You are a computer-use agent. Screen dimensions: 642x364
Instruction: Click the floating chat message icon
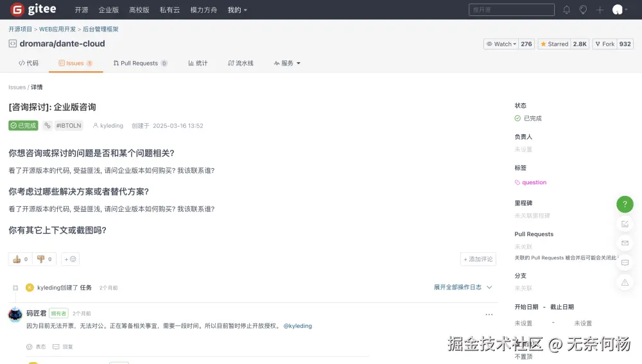click(x=625, y=263)
